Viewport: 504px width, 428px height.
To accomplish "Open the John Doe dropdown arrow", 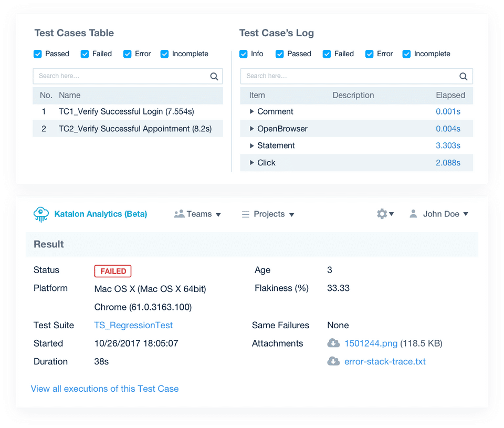I will pos(466,214).
